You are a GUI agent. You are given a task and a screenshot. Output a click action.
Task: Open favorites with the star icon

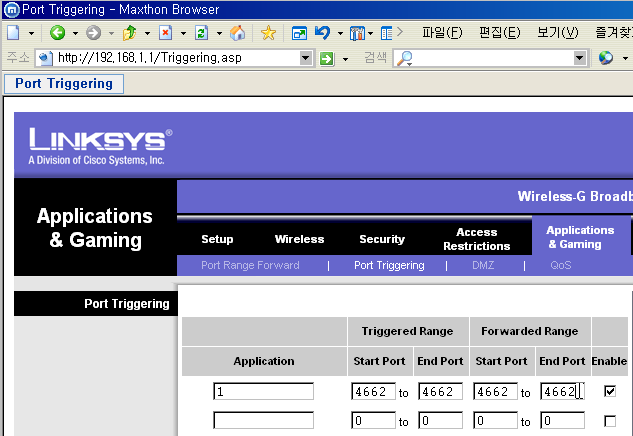tap(268, 33)
